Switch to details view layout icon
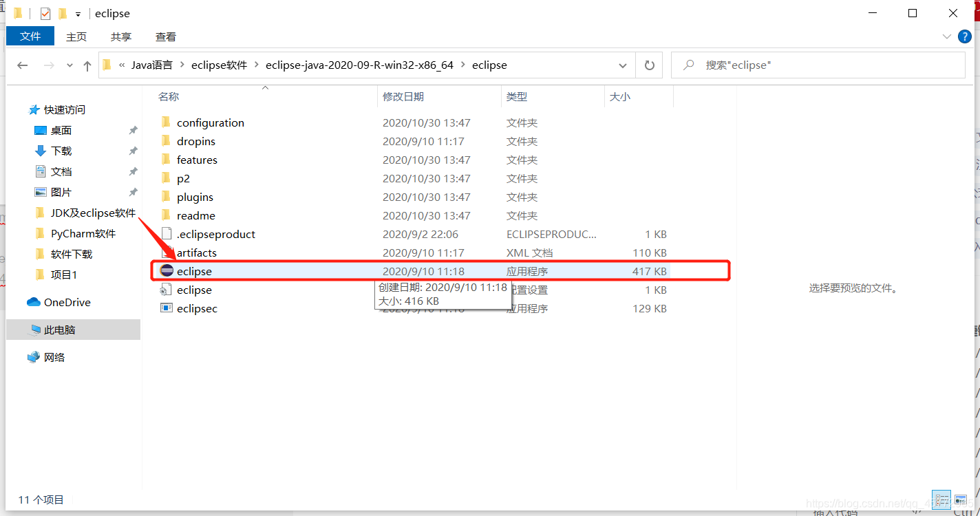980x516 pixels. coord(941,500)
